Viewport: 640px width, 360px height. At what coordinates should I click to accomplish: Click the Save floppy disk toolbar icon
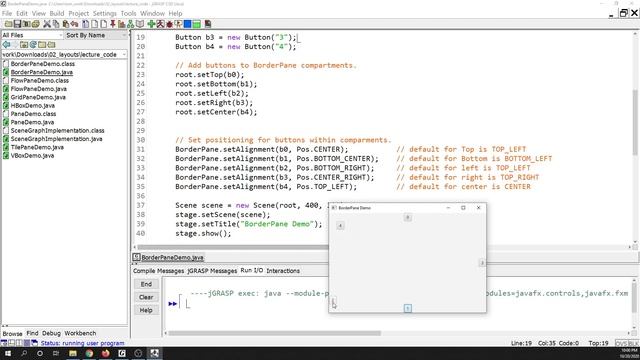click(17, 24)
